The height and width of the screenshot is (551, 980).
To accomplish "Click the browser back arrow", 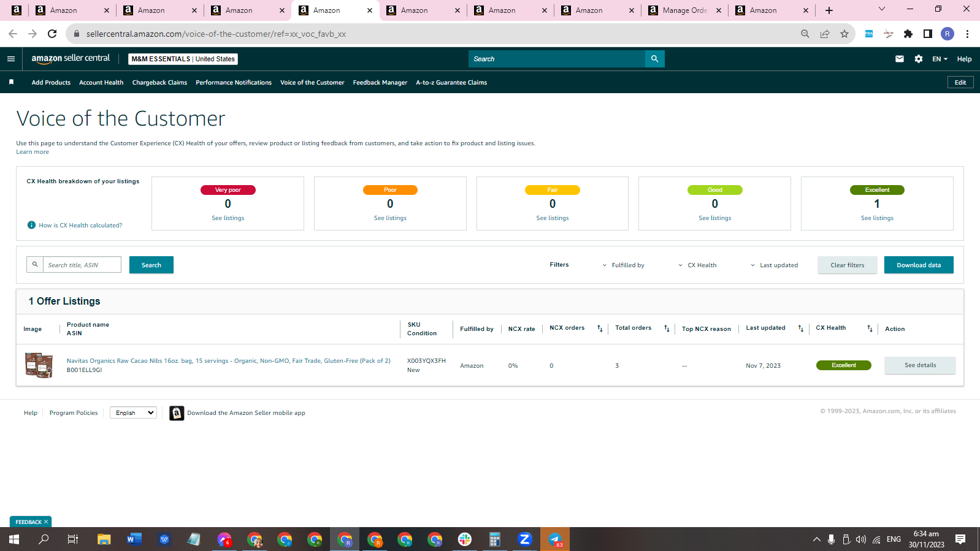I will pos(13,34).
